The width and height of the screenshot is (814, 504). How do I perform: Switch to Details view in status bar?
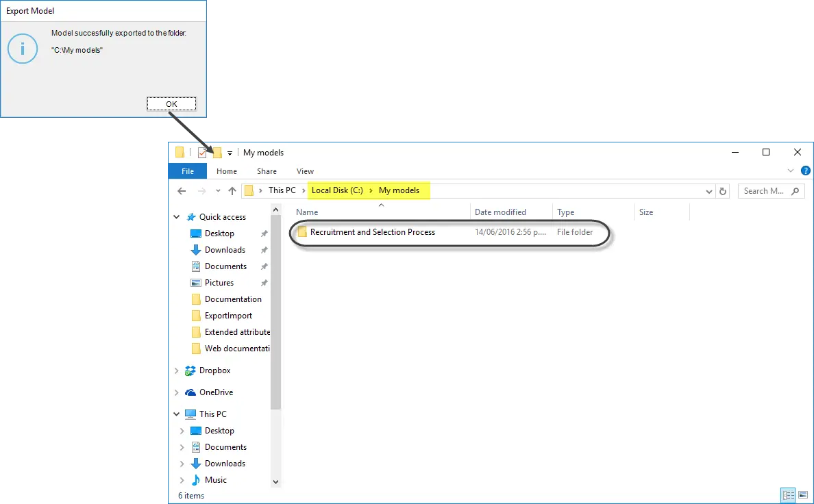click(x=788, y=495)
